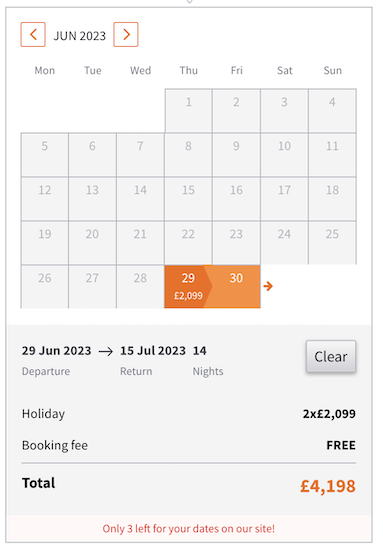This screenshot has height=551, width=383.
Task: Go to previous month with left chevron
Action: pyautogui.click(x=33, y=34)
